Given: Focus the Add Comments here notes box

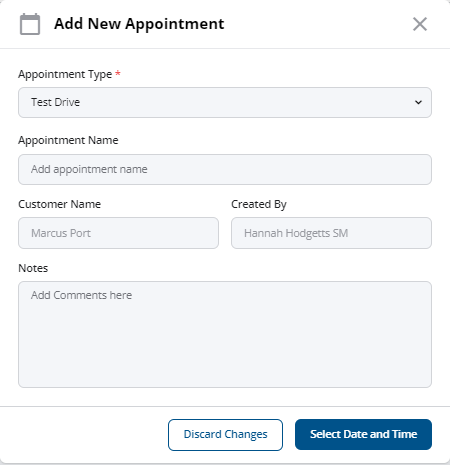Looking at the screenshot, I should 225,334.
